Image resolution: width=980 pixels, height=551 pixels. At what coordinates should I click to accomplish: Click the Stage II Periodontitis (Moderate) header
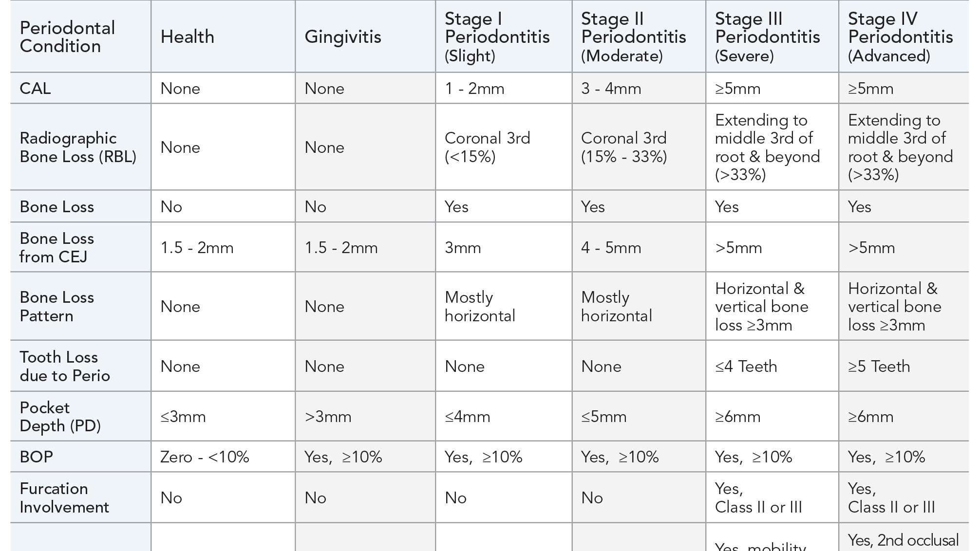(x=633, y=37)
